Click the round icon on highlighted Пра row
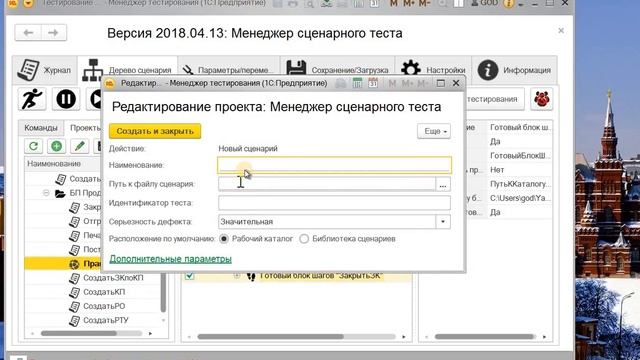 74,264
